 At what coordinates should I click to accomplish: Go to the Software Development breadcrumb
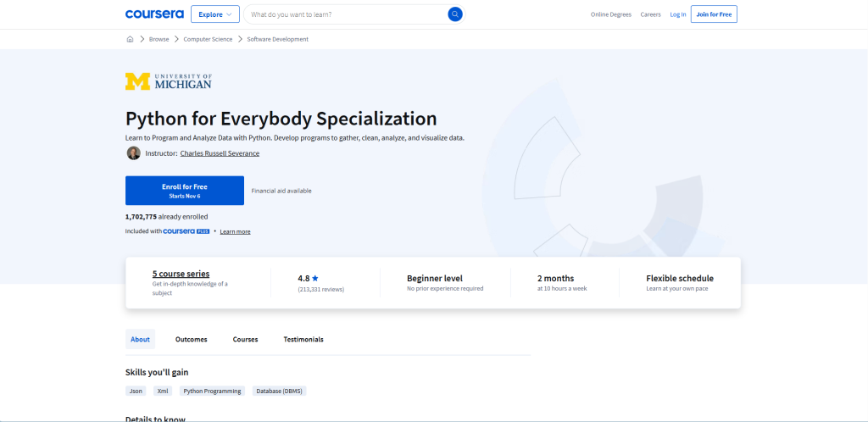(x=278, y=39)
